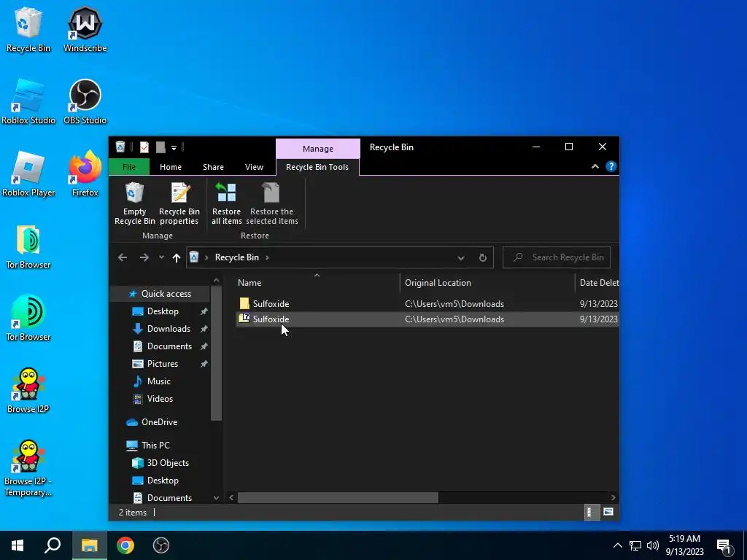Click Restore all items
747x560 pixels.
tap(226, 204)
